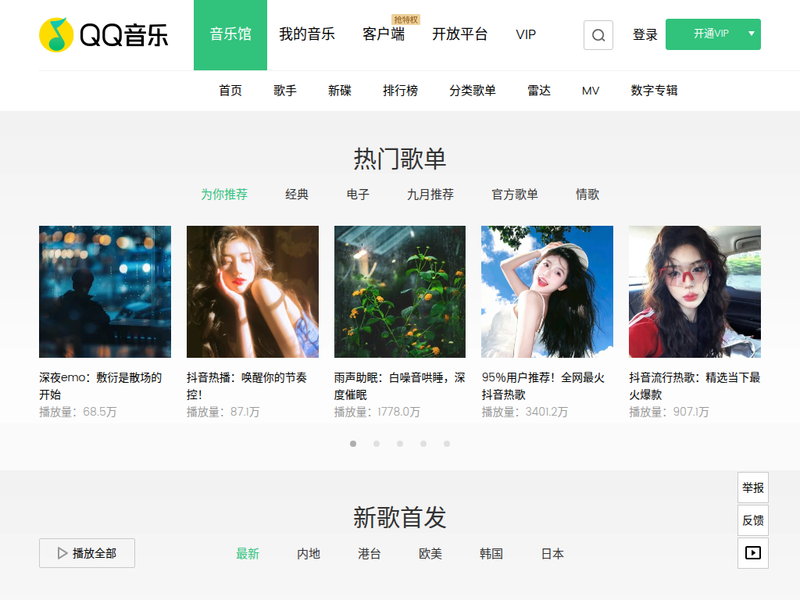Screen dimensions: 800x600
Task: Open the 客户端 nav item
Action: [383, 35]
